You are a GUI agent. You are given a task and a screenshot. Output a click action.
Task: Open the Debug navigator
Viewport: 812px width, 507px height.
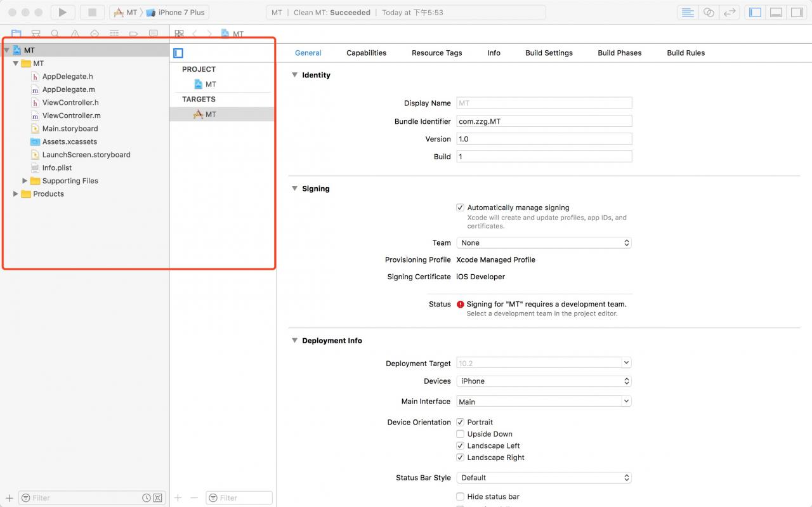[114, 34]
